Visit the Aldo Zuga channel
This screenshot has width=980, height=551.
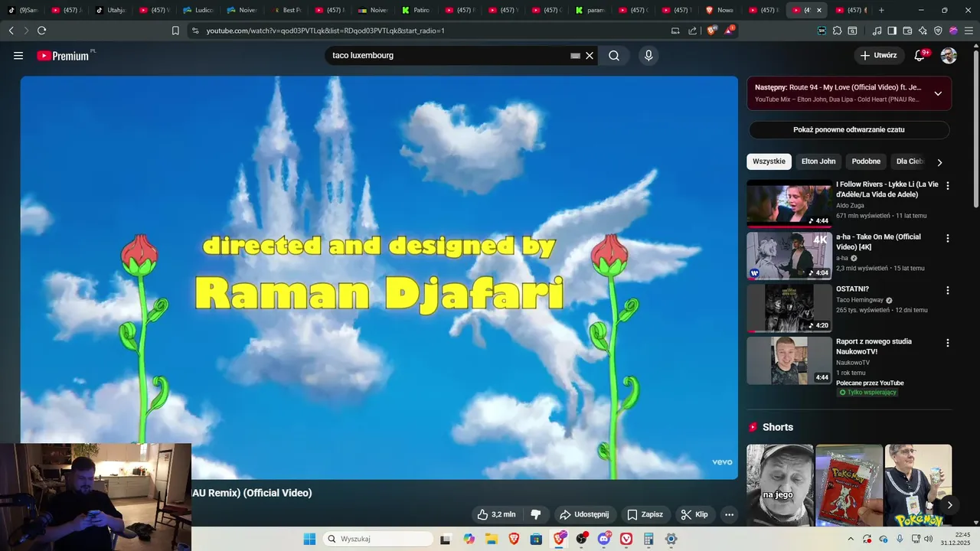[x=850, y=205]
